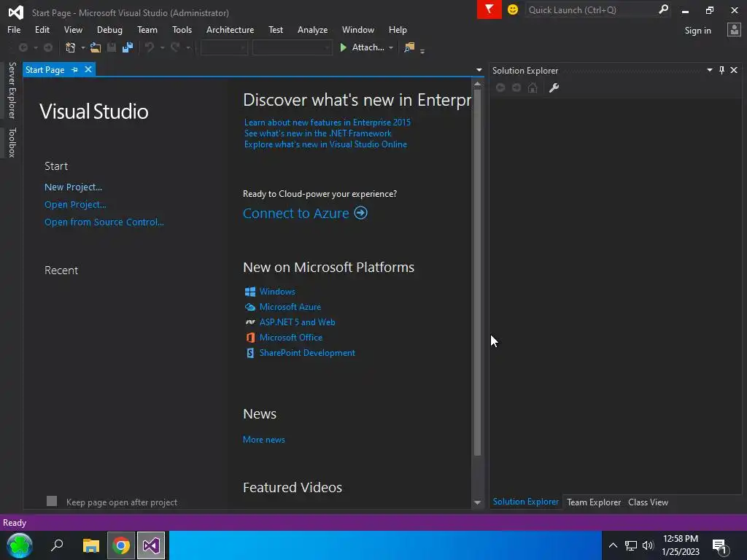Open the Architecture menu

coord(230,29)
